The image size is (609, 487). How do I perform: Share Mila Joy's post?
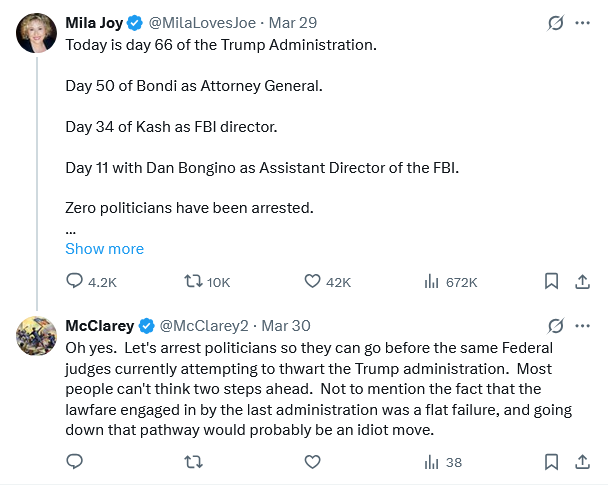pos(583,282)
